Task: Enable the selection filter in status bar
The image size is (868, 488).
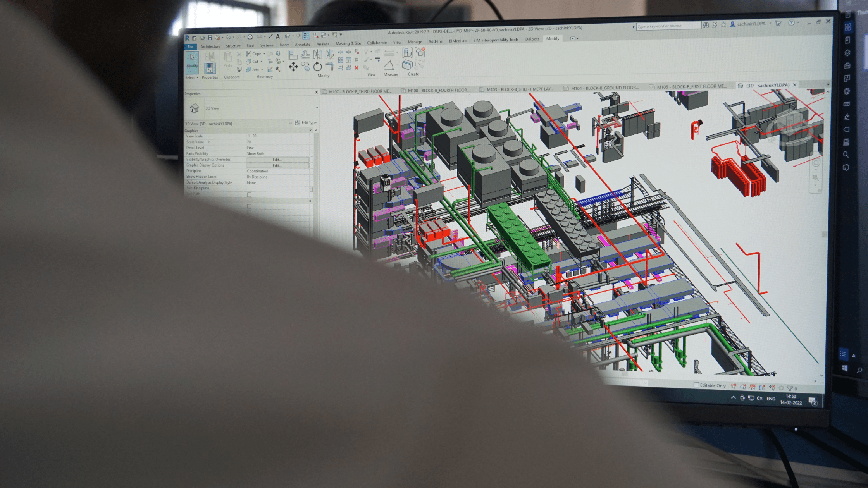Action: click(x=791, y=388)
